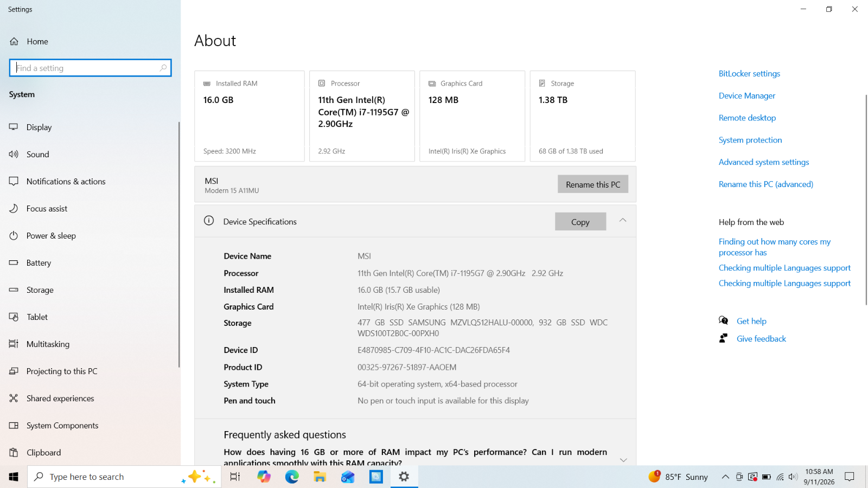Launch Copilot from the taskbar
This screenshot has width=868, height=488.
[x=264, y=477]
